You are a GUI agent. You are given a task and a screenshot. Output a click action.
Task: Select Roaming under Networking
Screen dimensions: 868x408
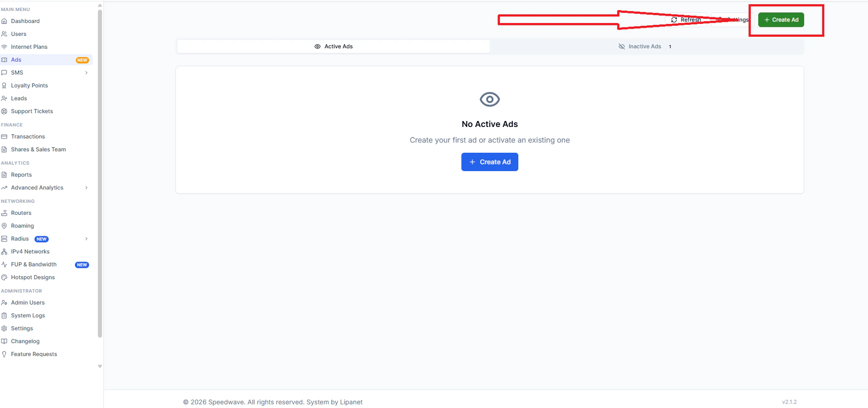(23, 226)
